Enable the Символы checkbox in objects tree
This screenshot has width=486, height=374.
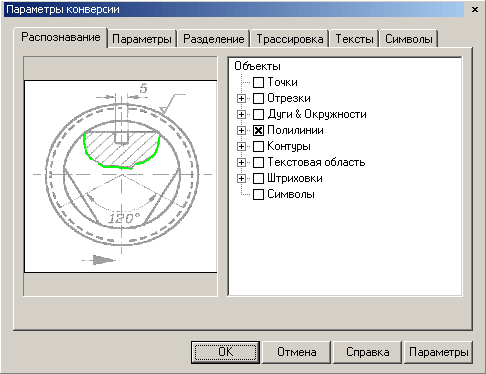(258, 194)
